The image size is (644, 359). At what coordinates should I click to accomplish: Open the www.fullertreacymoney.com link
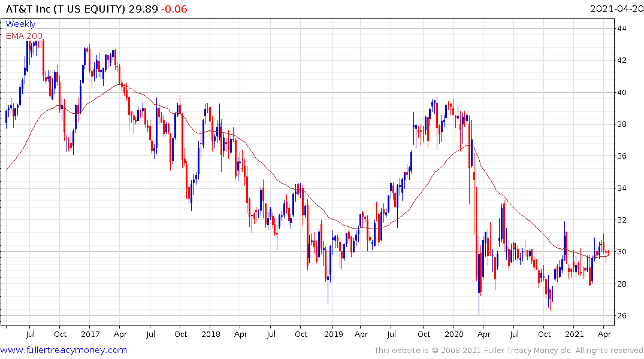pos(64,350)
